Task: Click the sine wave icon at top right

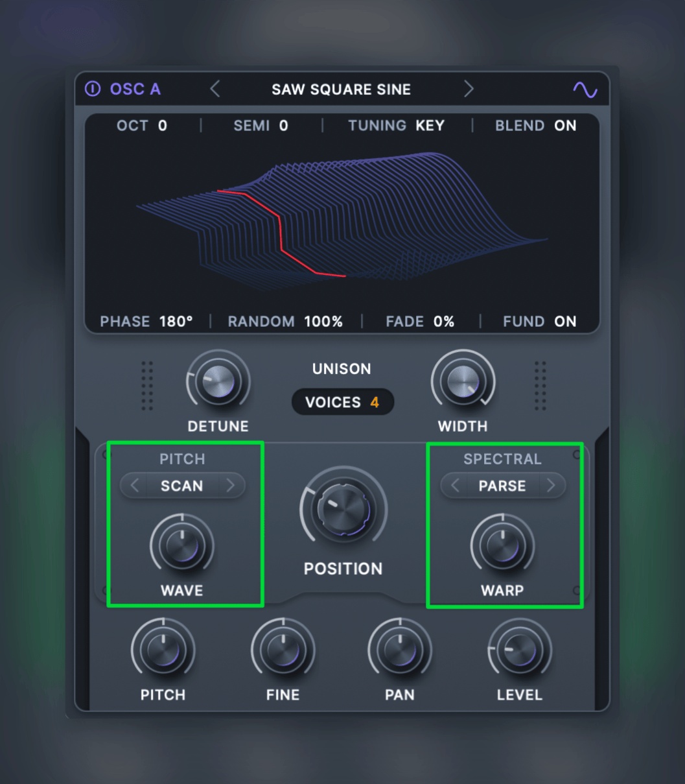Action: (x=585, y=89)
